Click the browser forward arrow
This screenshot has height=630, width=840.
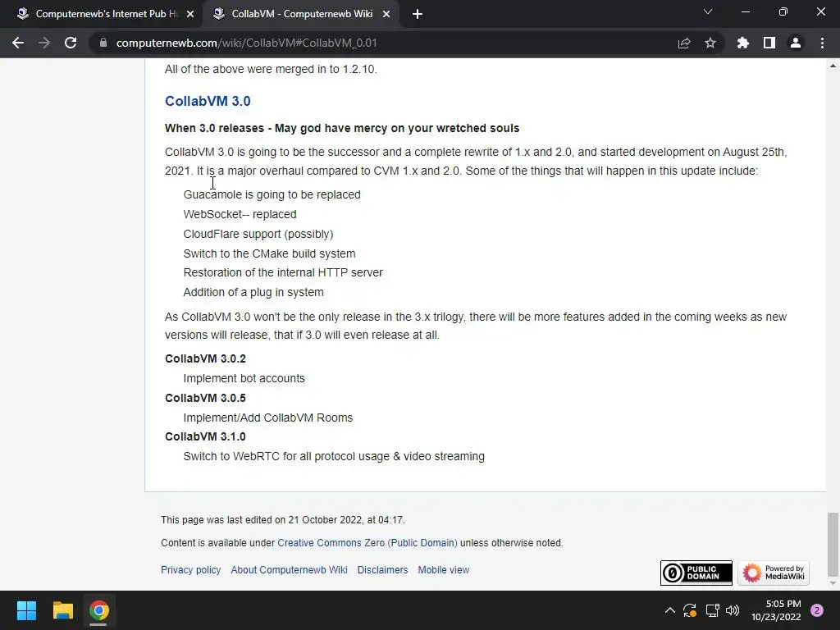[x=44, y=43]
